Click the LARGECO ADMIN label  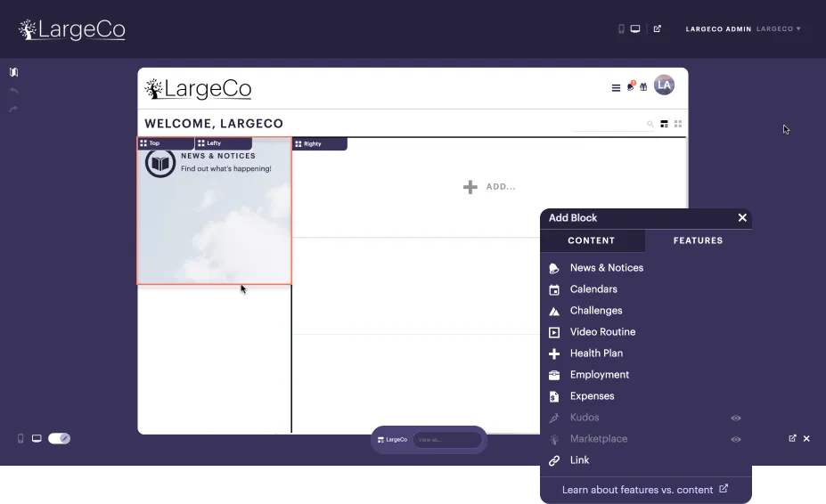[718, 29]
